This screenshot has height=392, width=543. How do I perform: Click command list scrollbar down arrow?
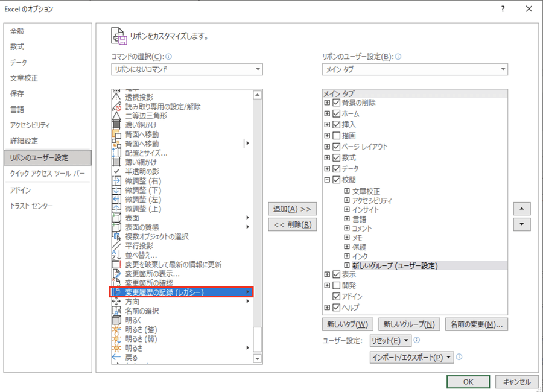click(257, 358)
